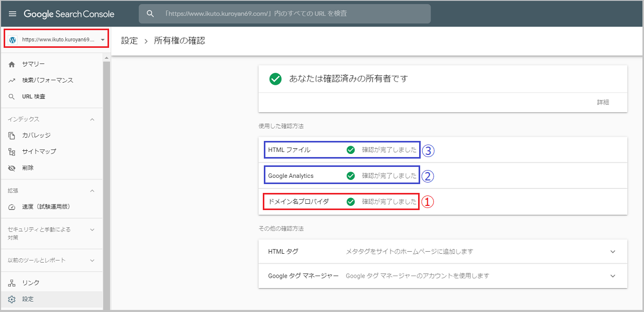Open the HTML ファイル verification row
This screenshot has width=644, height=312.
[x=443, y=150]
